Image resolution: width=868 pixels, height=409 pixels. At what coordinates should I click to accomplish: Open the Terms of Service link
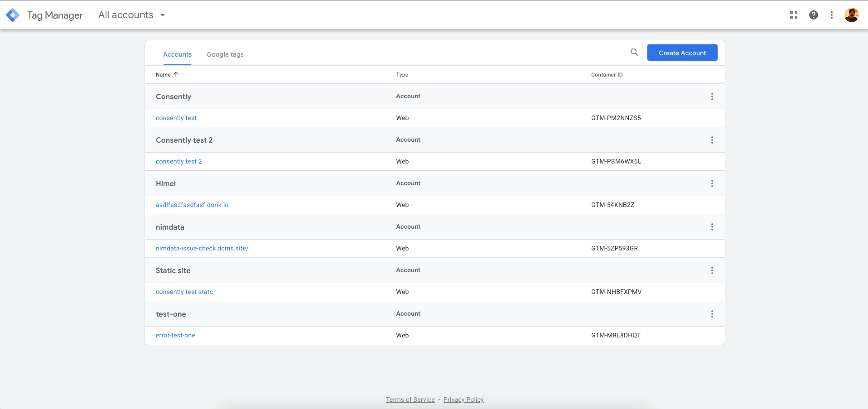(x=410, y=399)
